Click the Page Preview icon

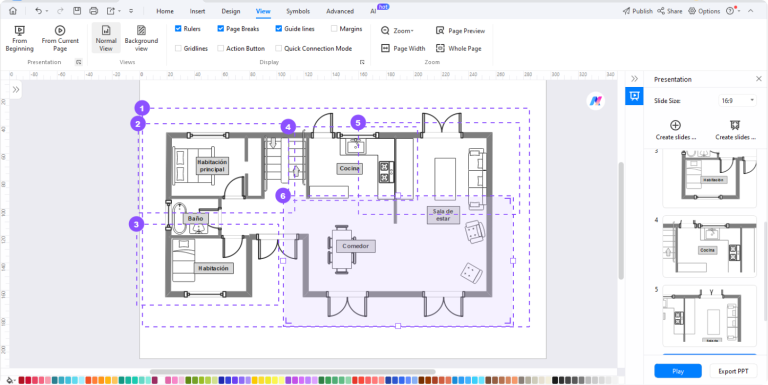point(440,30)
